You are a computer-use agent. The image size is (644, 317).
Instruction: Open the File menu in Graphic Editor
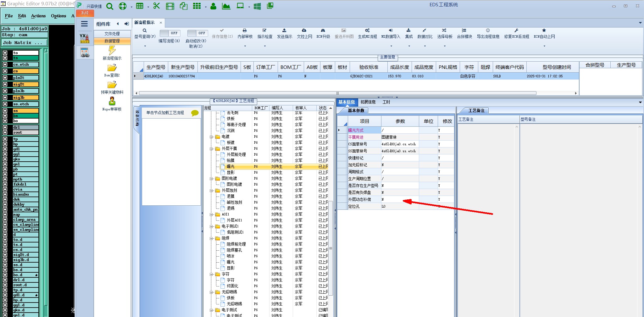[9, 16]
